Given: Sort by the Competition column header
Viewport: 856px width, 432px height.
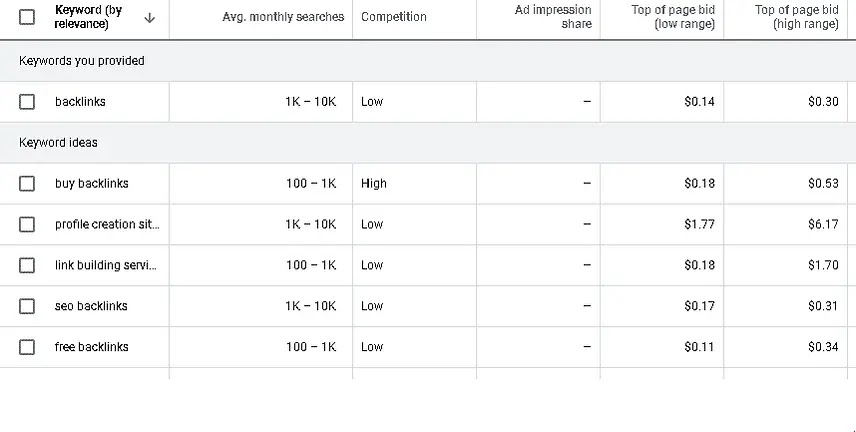Looking at the screenshot, I should (394, 17).
